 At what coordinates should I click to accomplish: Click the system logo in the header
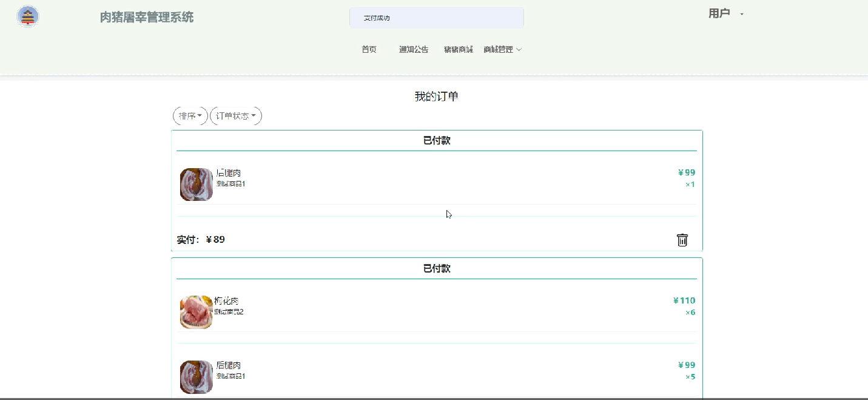click(x=28, y=17)
